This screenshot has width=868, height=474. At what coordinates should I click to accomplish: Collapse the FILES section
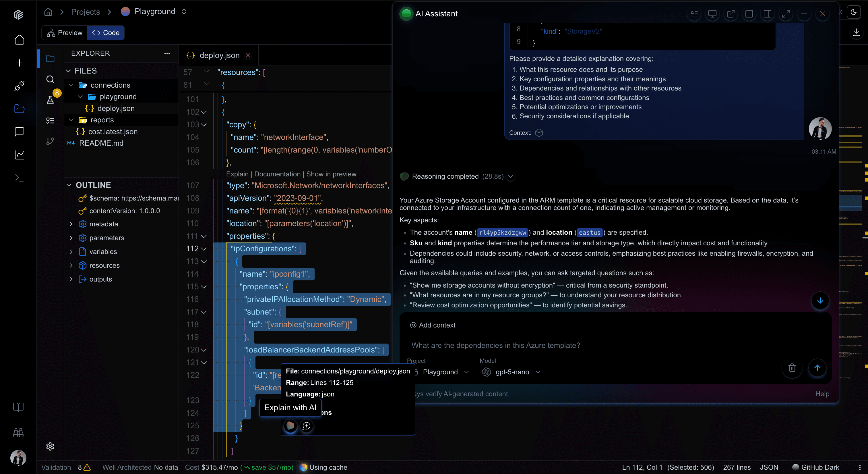pos(68,71)
